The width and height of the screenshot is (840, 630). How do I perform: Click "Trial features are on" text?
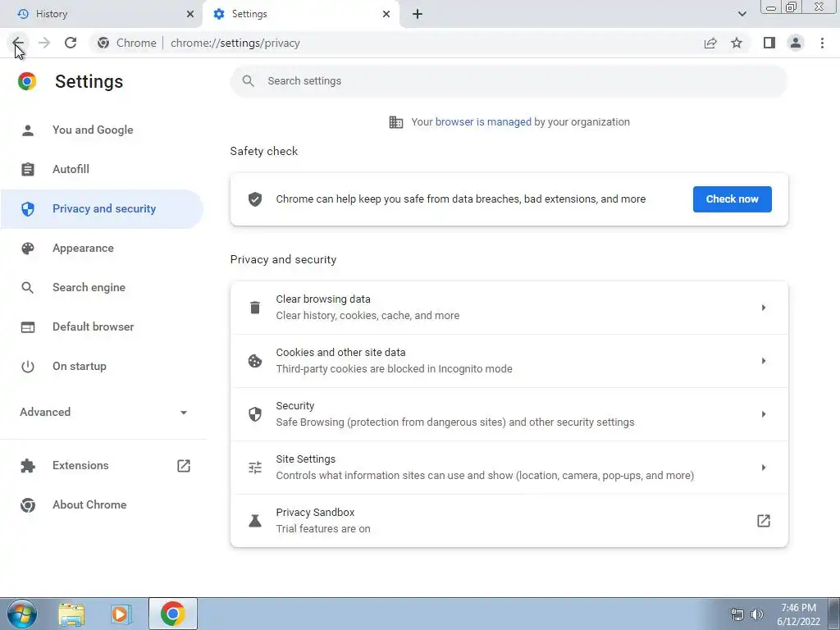[323, 529]
